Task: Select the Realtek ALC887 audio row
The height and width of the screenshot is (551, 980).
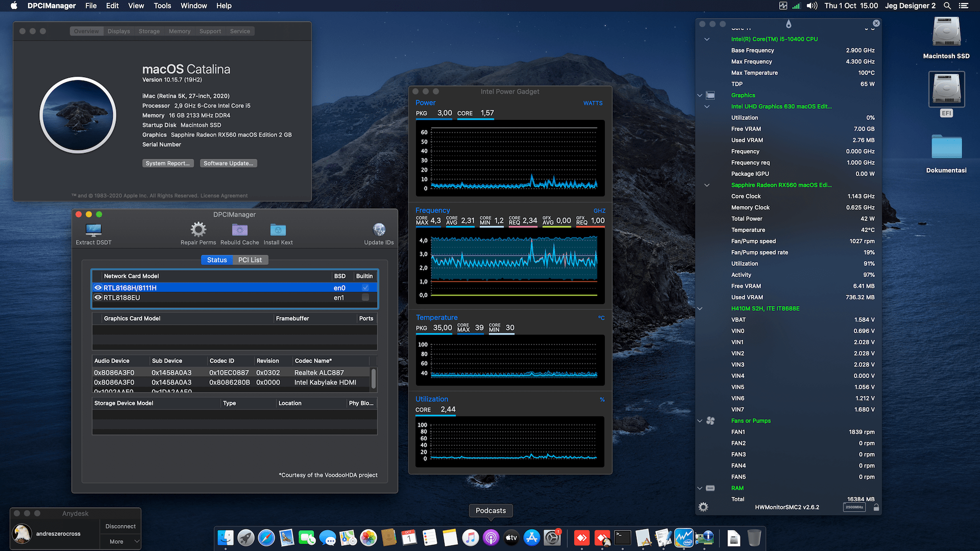Action: 232,372
